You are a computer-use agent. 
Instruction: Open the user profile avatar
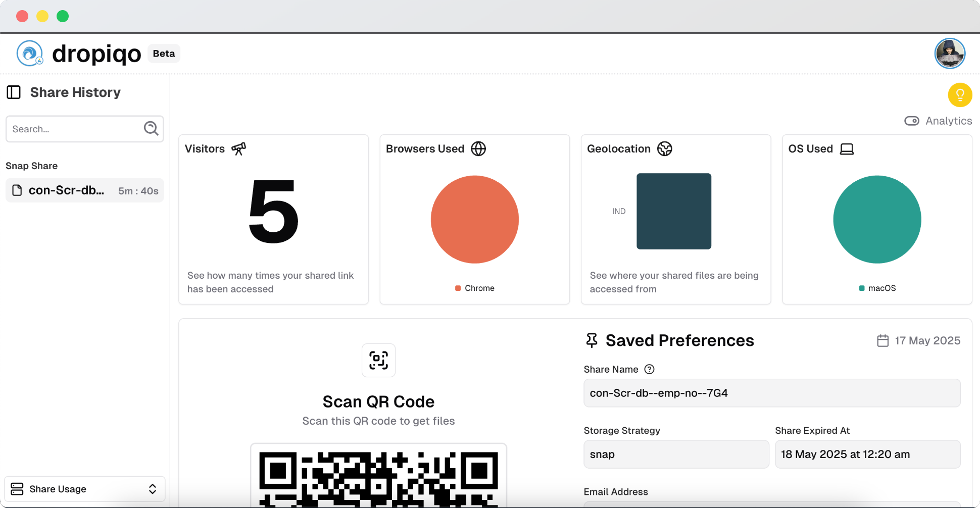pyautogui.click(x=950, y=53)
